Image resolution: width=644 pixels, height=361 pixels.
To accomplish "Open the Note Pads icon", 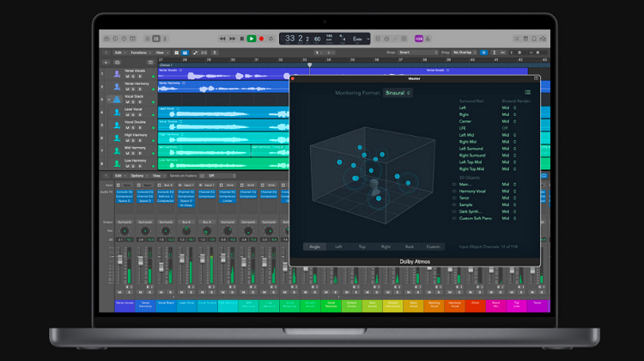I will (x=526, y=39).
